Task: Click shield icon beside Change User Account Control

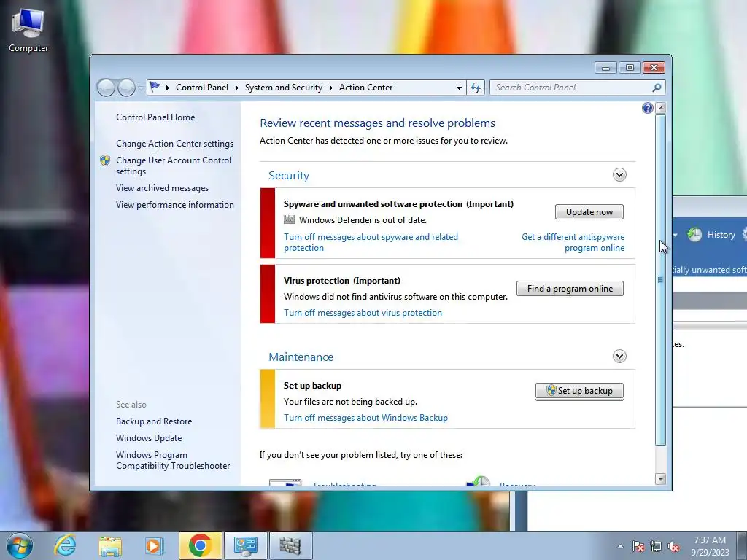Action: coord(105,160)
